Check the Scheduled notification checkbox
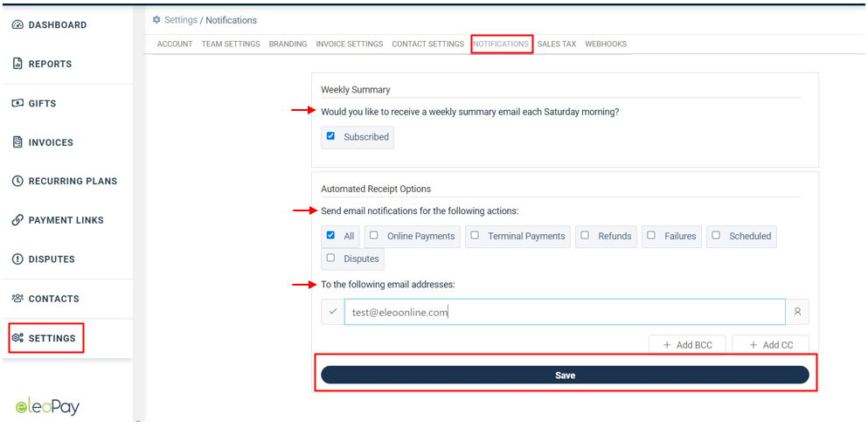The width and height of the screenshot is (868, 434). [x=716, y=235]
